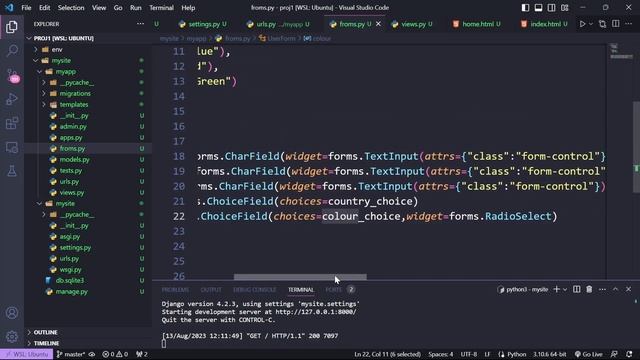
Task: Customize layout icon in title bar
Action: tap(565, 8)
